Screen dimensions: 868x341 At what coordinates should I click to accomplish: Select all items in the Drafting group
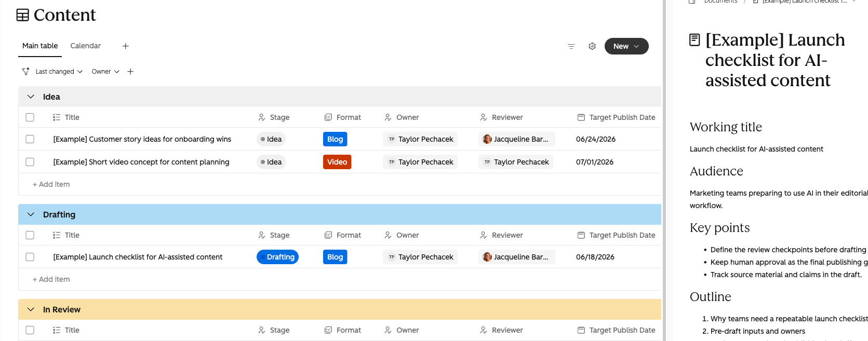(x=30, y=235)
